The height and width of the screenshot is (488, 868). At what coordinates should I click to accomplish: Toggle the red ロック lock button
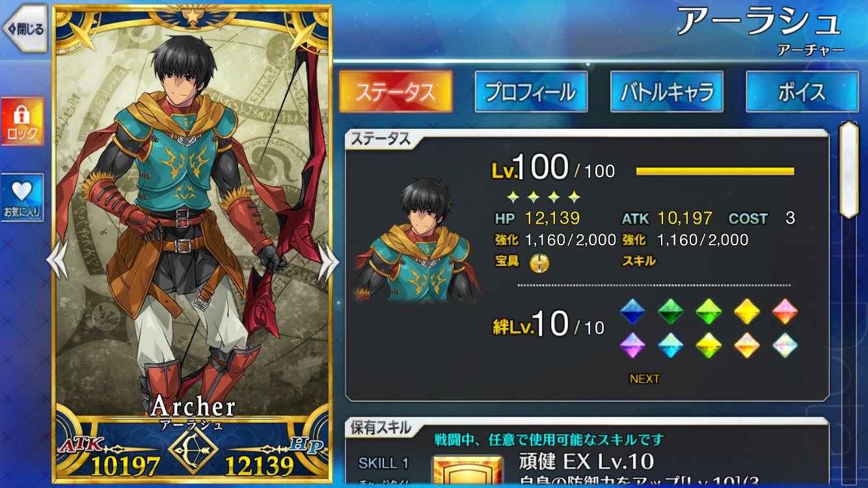point(22,122)
